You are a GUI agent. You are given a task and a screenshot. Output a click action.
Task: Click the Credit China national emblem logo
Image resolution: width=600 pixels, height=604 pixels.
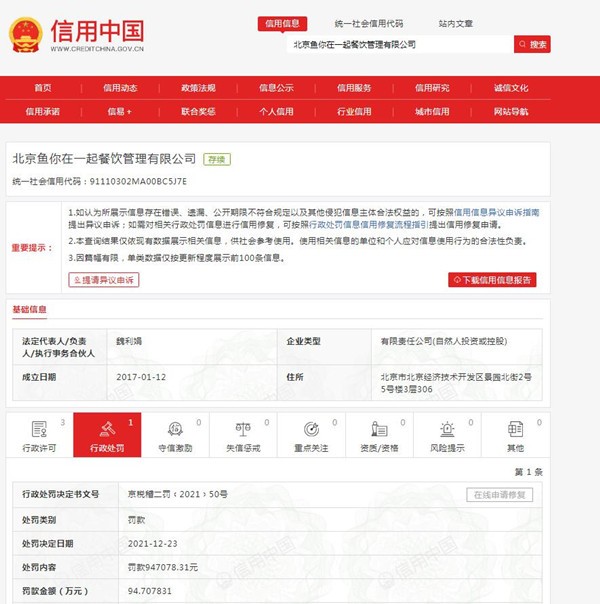point(25,35)
